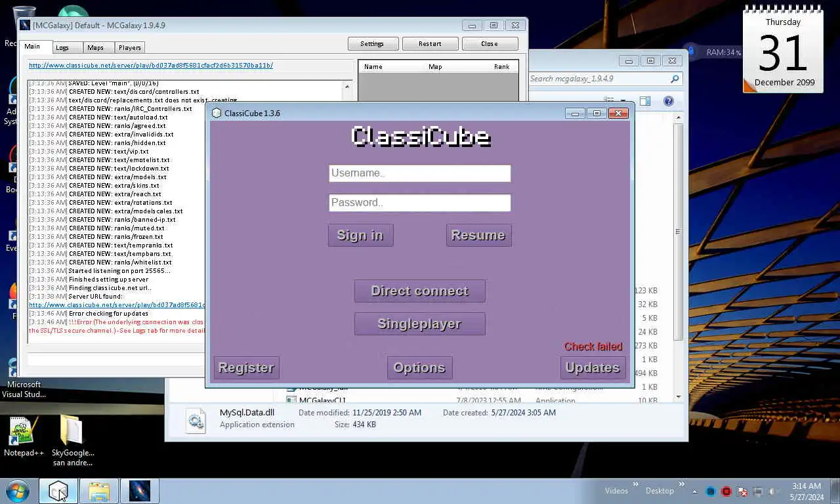Screen dimensions: 840x504
Task: Open the Notepad++ desktop shortcut
Action: pyautogui.click(x=24, y=436)
